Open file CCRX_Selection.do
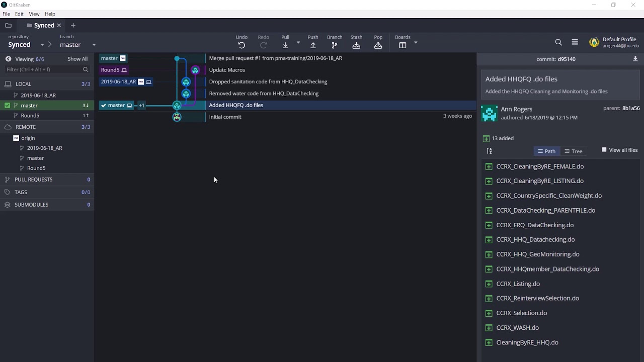 (x=521, y=313)
